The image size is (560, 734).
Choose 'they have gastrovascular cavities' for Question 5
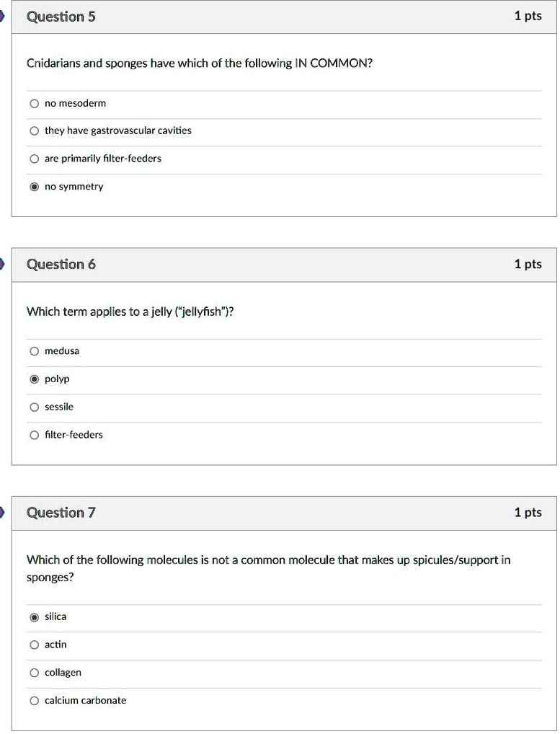point(34,131)
